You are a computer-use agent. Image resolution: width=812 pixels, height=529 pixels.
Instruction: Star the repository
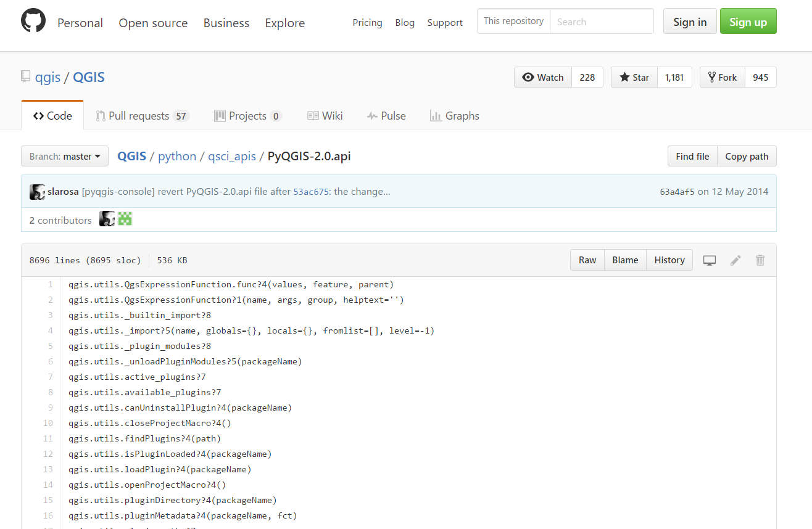[x=634, y=77]
